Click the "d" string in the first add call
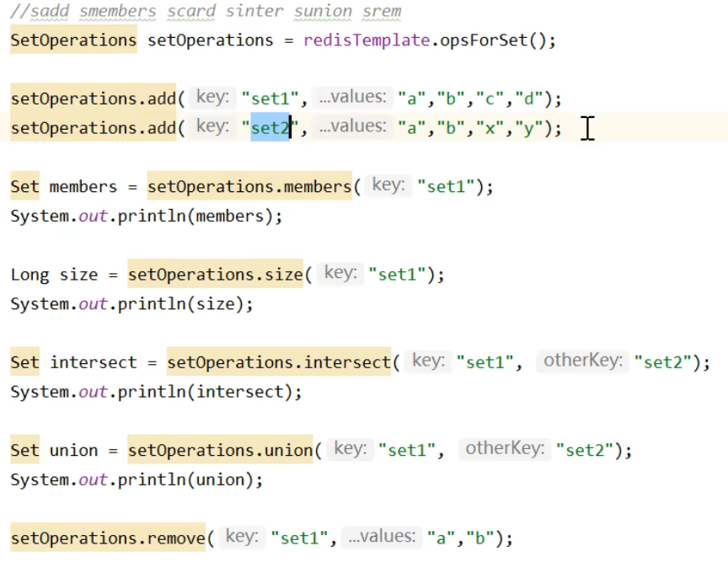The height and width of the screenshot is (562, 728). coord(528,99)
